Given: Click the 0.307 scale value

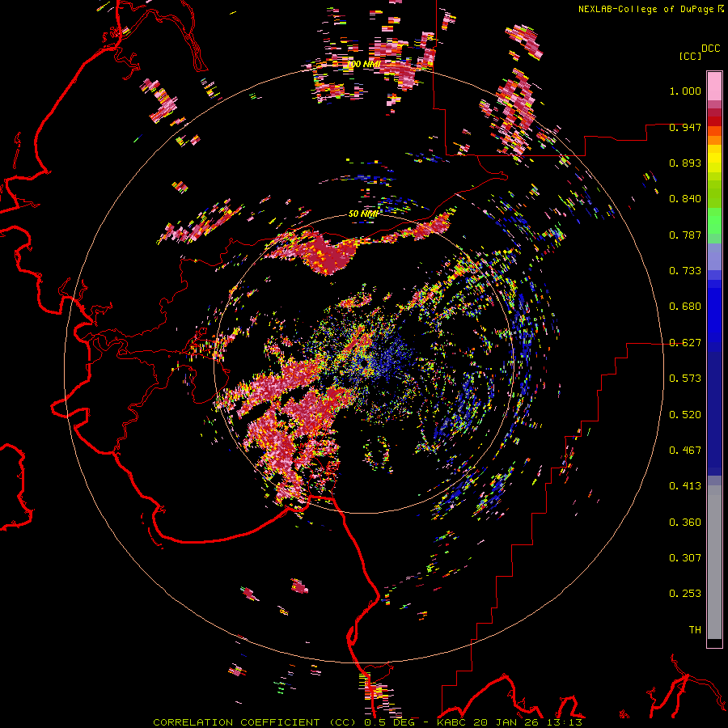Looking at the screenshot, I should click(685, 557).
